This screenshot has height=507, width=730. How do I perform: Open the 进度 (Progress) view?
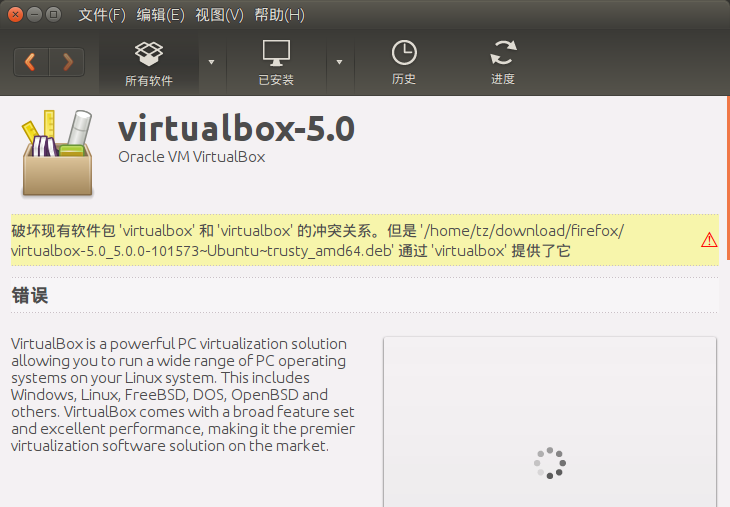pyautogui.click(x=503, y=63)
